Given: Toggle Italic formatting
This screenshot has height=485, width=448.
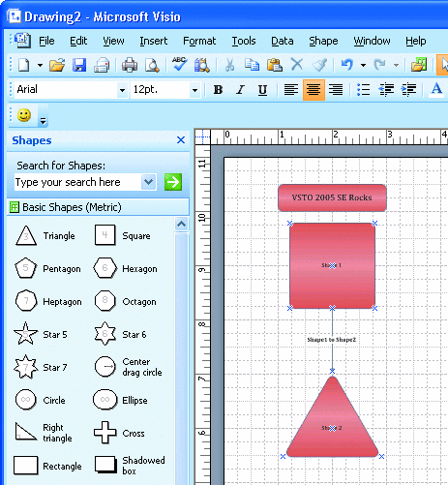Looking at the screenshot, I should (x=240, y=90).
